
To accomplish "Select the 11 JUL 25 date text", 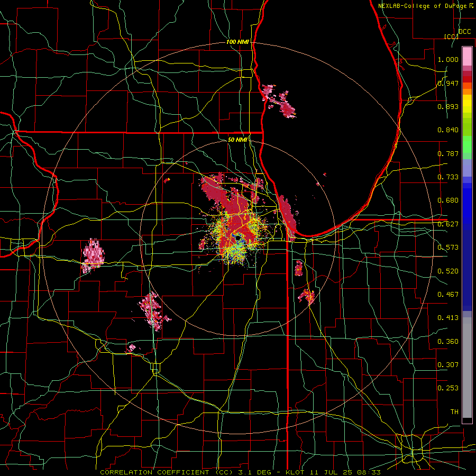I will point(332,472).
